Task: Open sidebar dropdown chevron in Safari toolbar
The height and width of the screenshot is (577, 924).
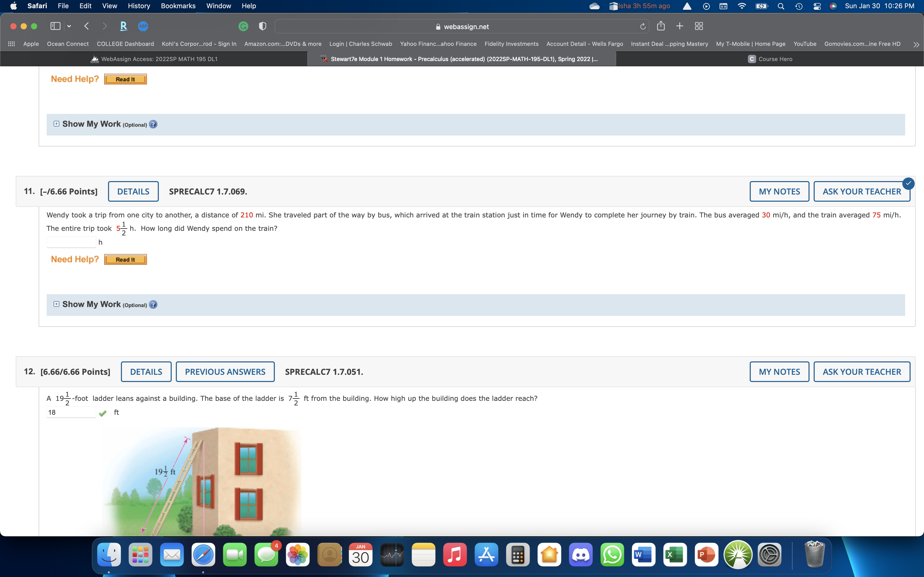Action: point(69,26)
